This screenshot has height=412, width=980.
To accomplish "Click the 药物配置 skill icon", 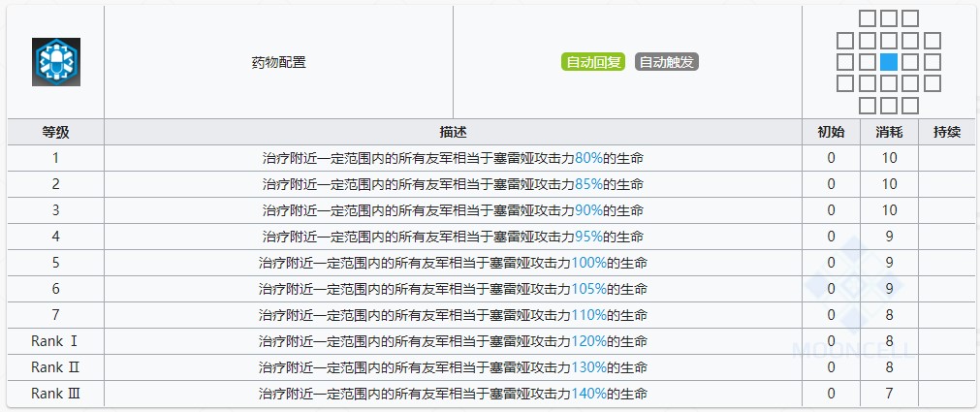I will click(56, 62).
